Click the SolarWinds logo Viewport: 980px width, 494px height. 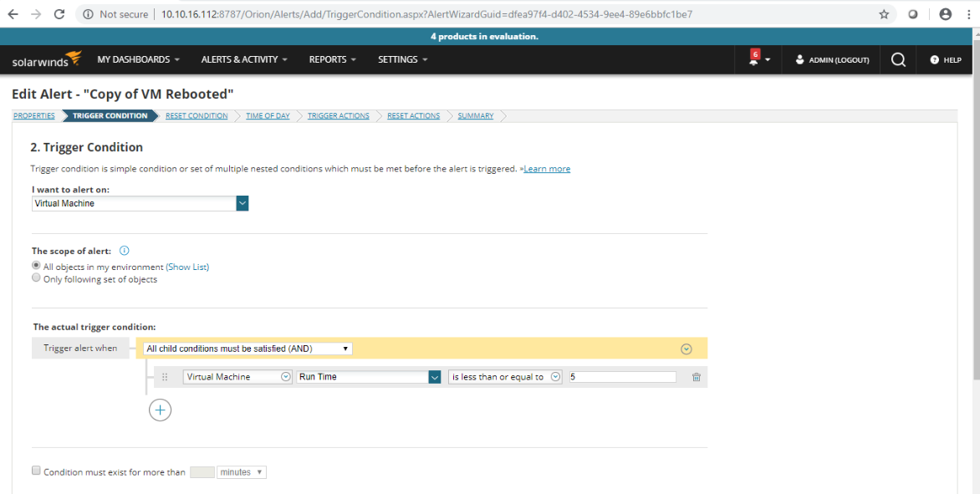[x=47, y=59]
